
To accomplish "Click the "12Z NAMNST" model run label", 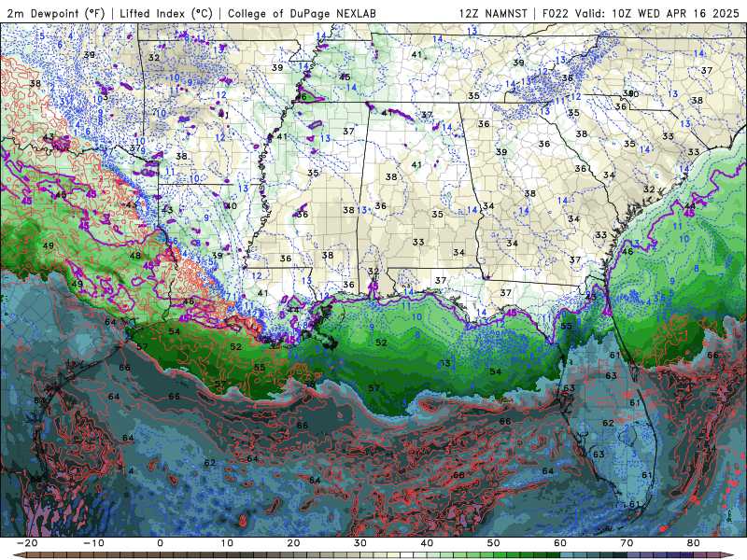I will point(493,13).
